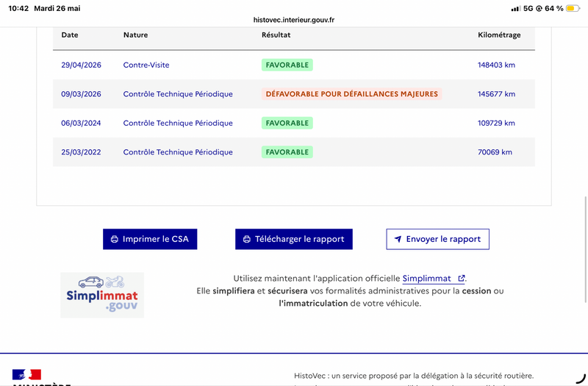Image resolution: width=588 pixels, height=386 pixels.
Task: Print the CSA with Imprimer le CSA
Action: [150, 240]
